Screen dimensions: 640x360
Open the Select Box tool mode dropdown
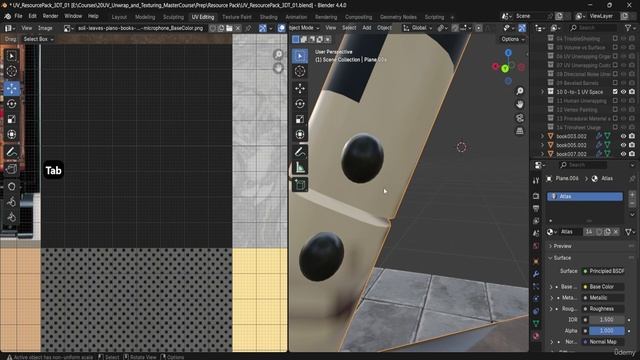pos(38,39)
